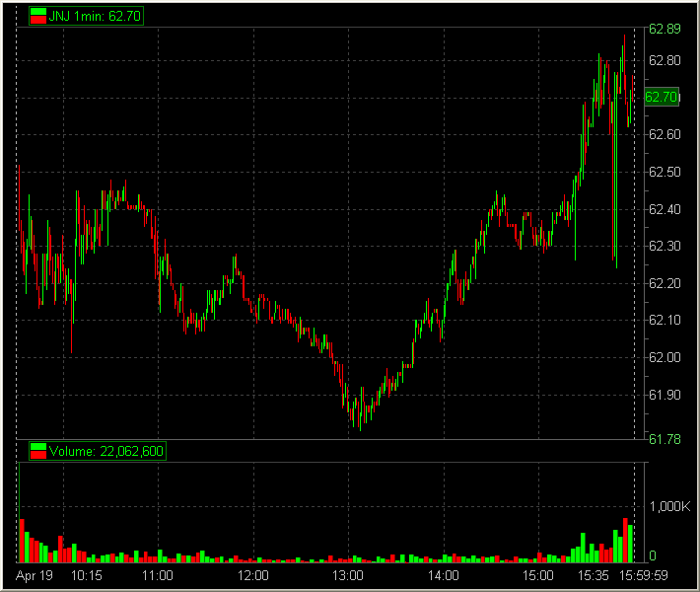Viewport: 700px width, 592px height.
Task: Click the 62.60 price axis label
Action: 665,134
